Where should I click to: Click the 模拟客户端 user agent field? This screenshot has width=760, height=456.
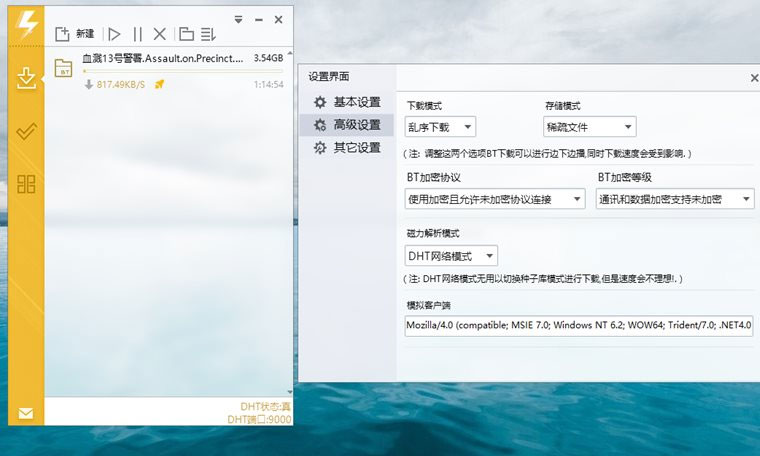(579, 325)
